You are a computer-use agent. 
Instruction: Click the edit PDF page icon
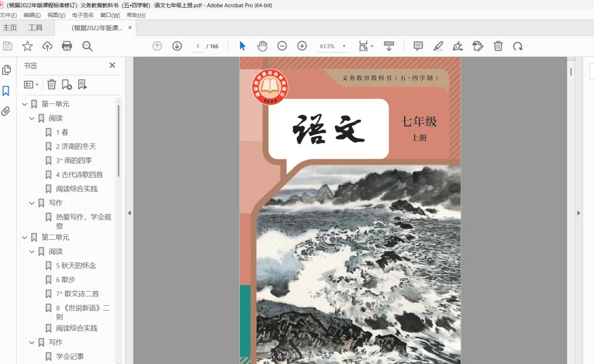(478, 46)
